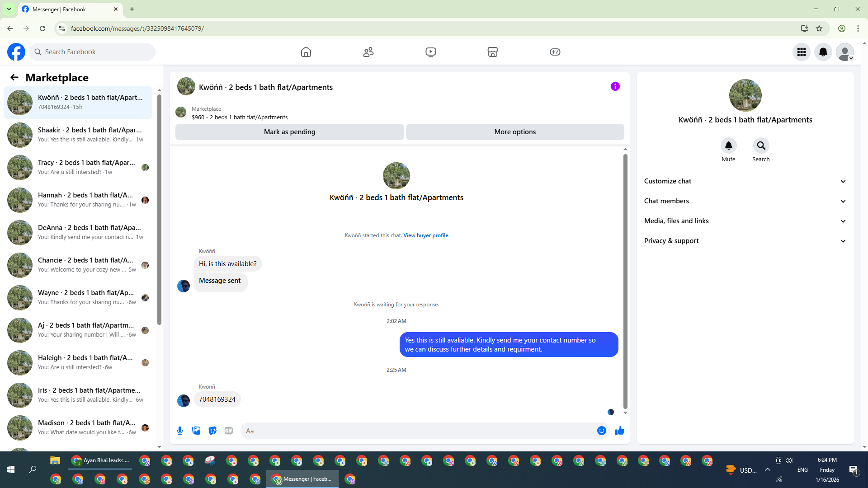The height and width of the screenshot is (488, 868).
Task: Attach a photo using the image icon
Action: [196, 431]
